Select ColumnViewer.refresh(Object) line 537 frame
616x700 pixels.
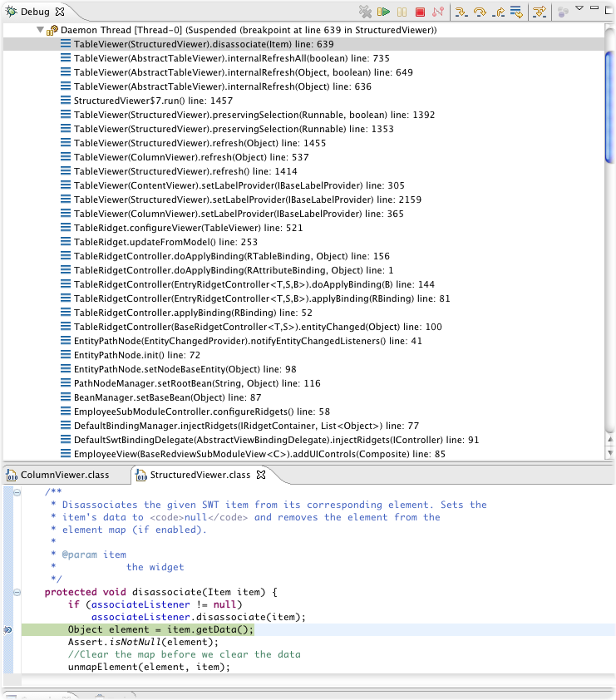[191, 157]
